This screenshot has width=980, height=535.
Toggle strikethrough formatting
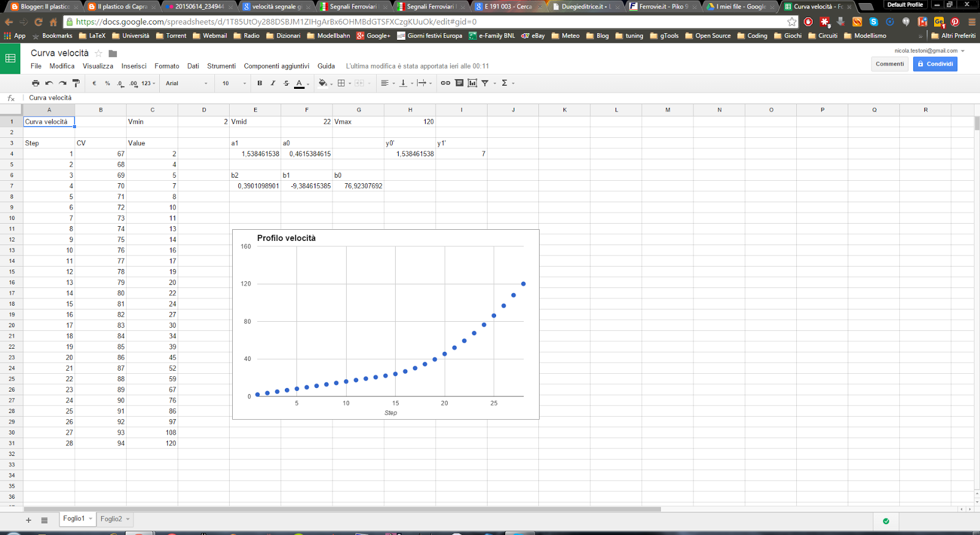(x=286, y=83)
